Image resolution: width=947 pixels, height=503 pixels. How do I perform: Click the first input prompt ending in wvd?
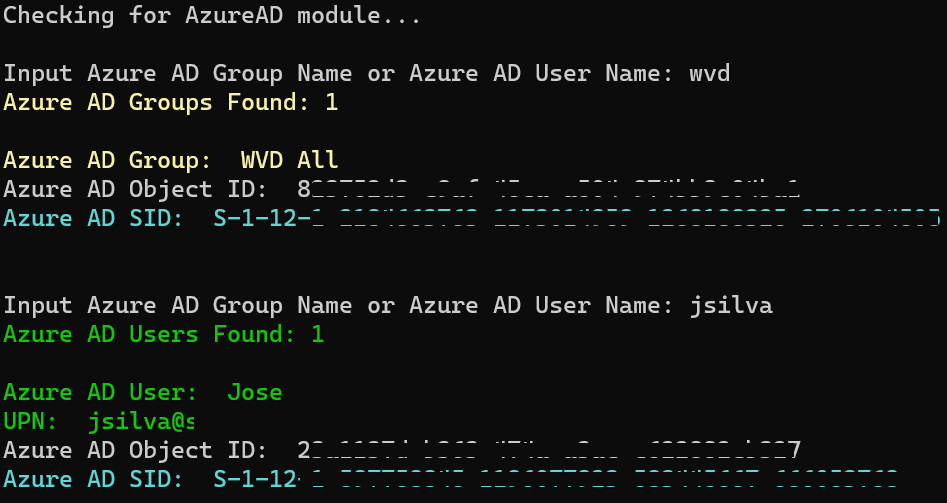[x=367, y=74]
